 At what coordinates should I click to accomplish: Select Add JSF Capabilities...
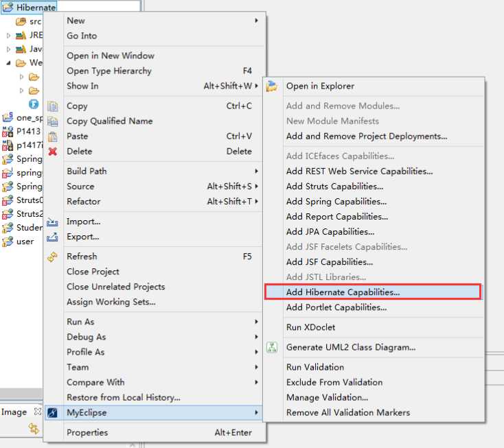[374, 262]
